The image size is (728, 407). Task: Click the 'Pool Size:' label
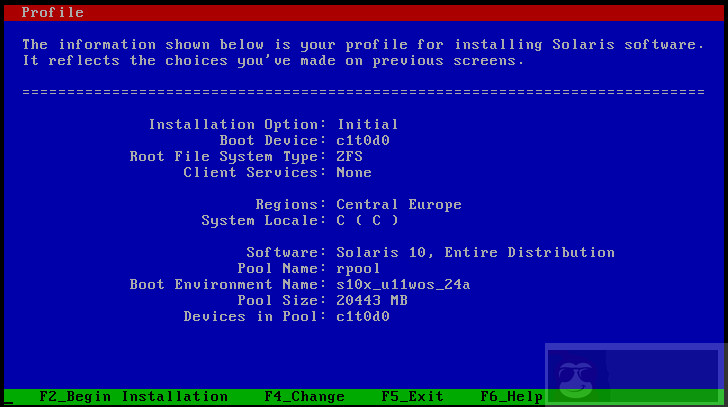(x=282, y=301)
